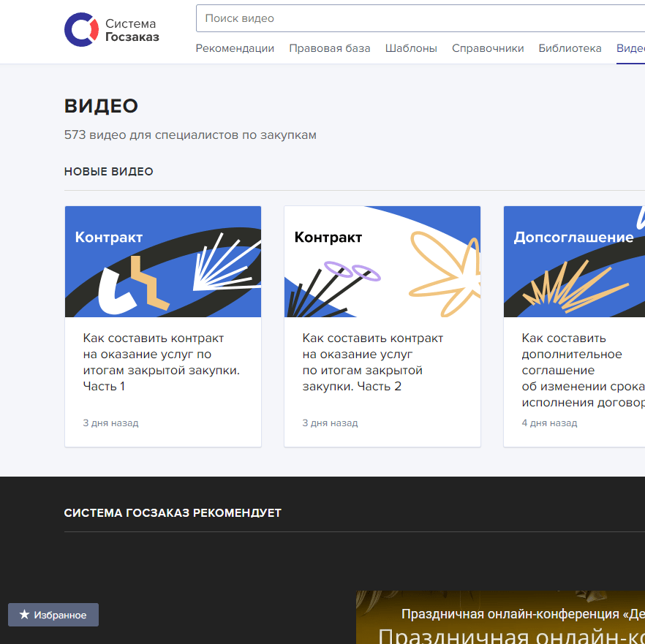Focus the Поиск видео search field
The height and width of the screenshot is (644, 645).
(420, 18)
